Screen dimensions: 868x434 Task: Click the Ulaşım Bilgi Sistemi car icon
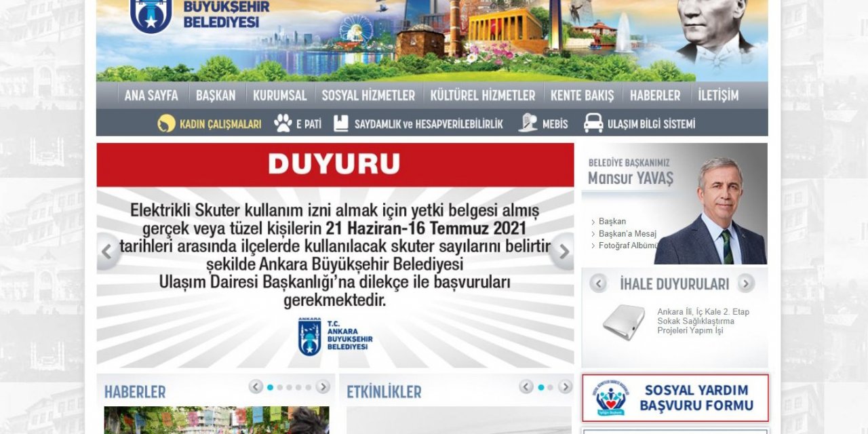click(x=593, y=123)
